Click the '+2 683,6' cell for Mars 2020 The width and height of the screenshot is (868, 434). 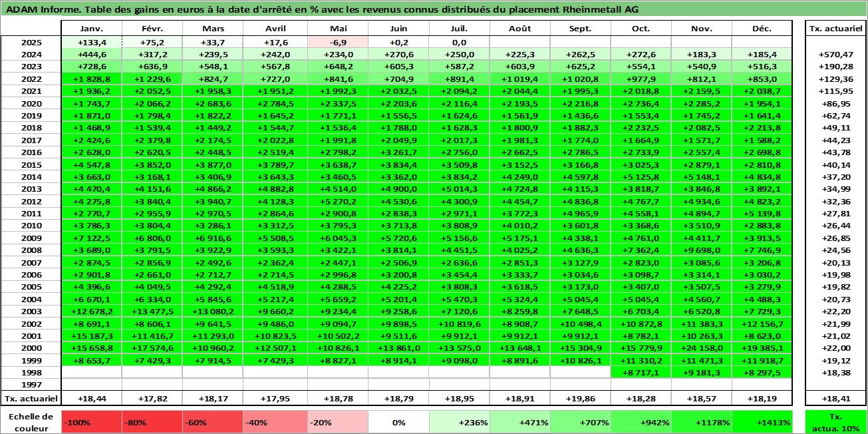click(x=212, y=103)
